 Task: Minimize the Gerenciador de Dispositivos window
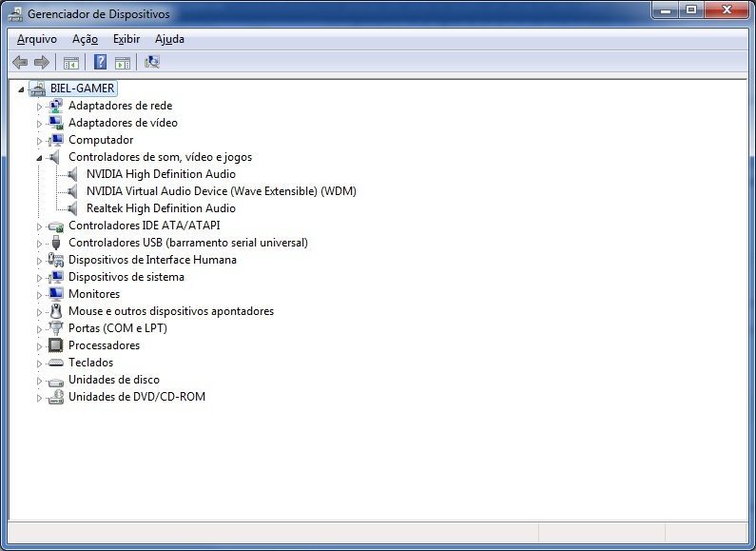[666, 10]
